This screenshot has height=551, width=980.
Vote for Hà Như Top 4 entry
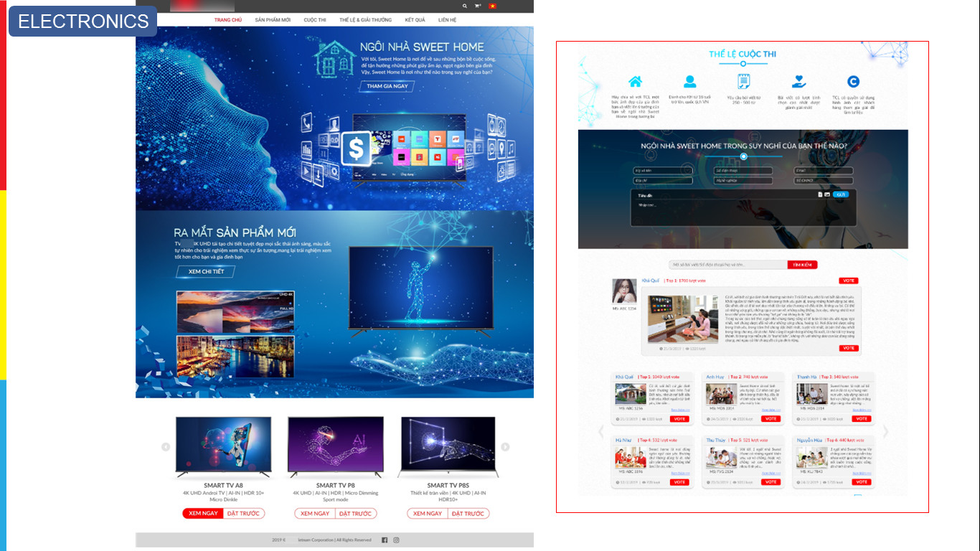coord(679,482)
